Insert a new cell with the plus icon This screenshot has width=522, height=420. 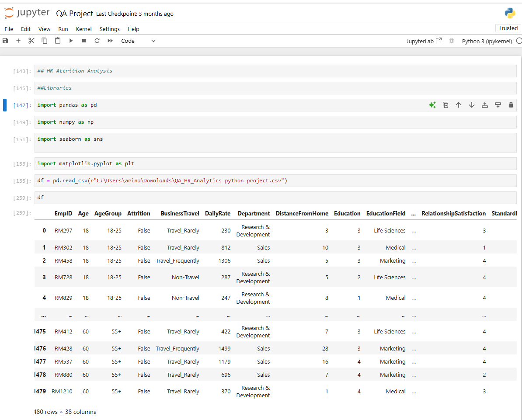point(18,41)
